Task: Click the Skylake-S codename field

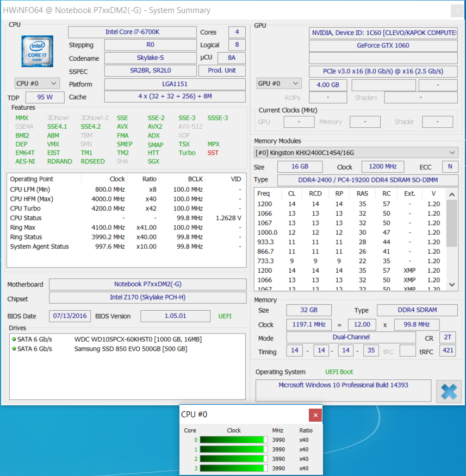Action: pyautogui.click(x=151, y=58)
